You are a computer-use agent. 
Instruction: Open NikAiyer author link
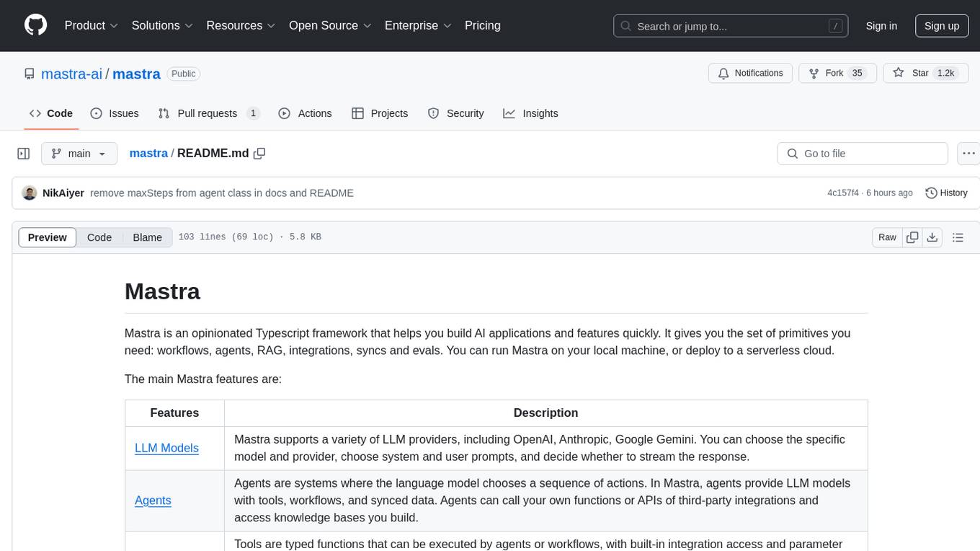(63, 193)
